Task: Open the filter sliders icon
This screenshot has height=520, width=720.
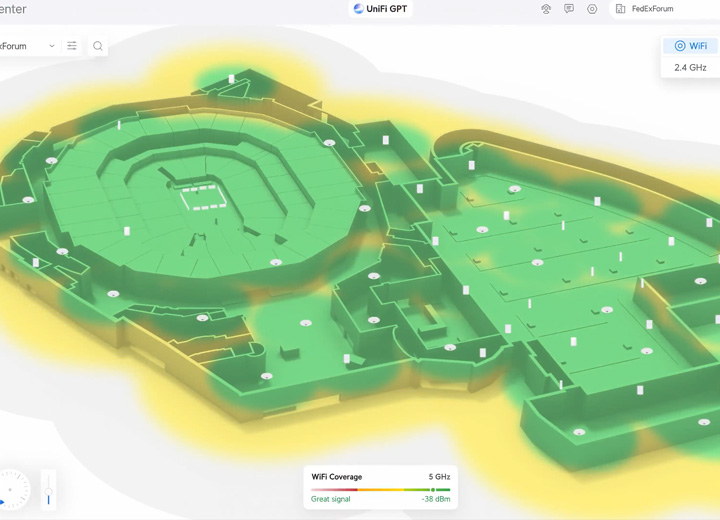Action: (72, 46)
